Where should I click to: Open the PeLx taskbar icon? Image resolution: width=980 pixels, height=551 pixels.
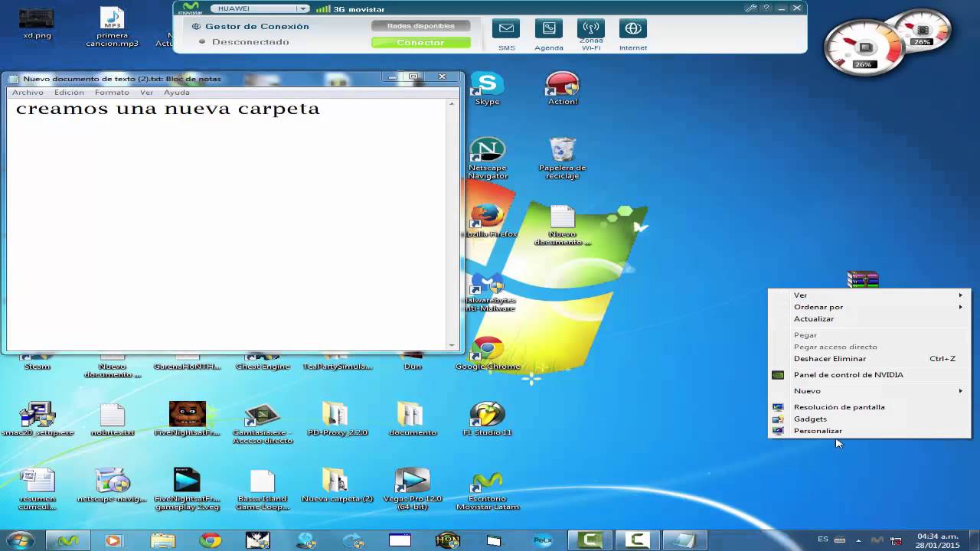tap(542, 540)
